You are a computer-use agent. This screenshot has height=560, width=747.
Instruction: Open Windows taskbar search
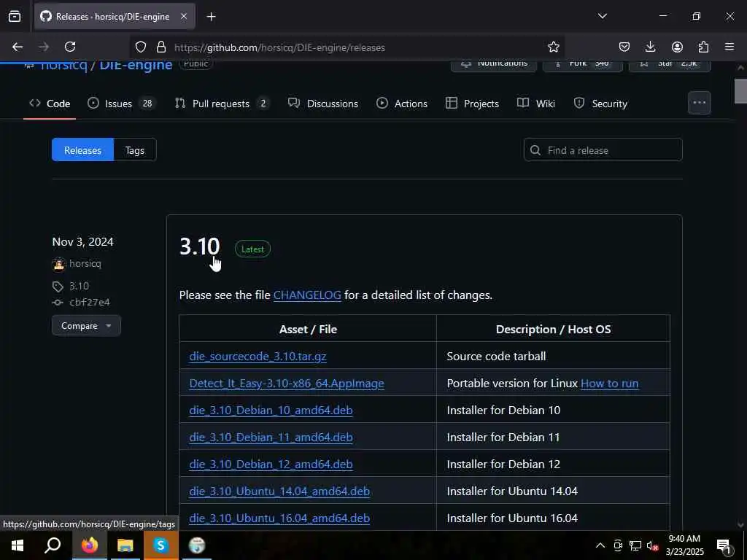[53, 545]
